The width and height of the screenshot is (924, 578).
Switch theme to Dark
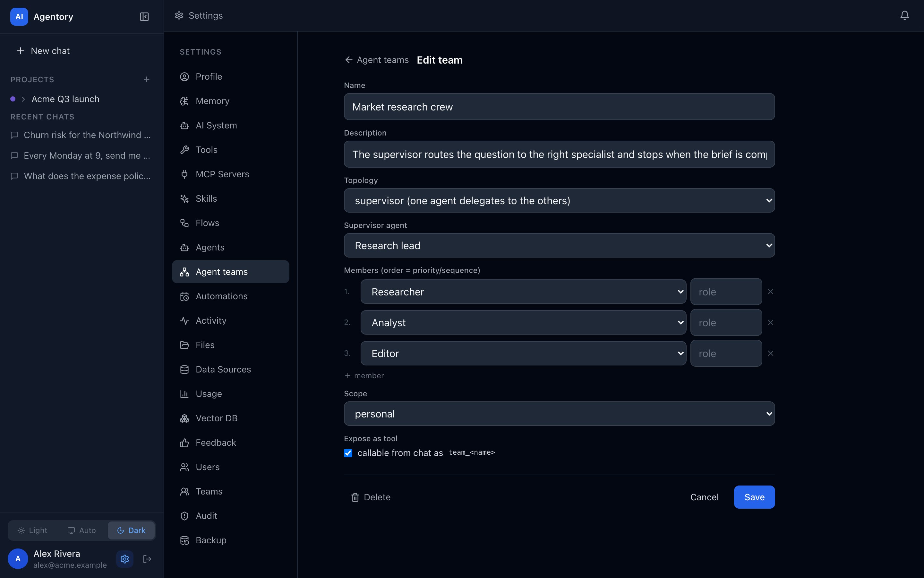[x=131, y=530]
